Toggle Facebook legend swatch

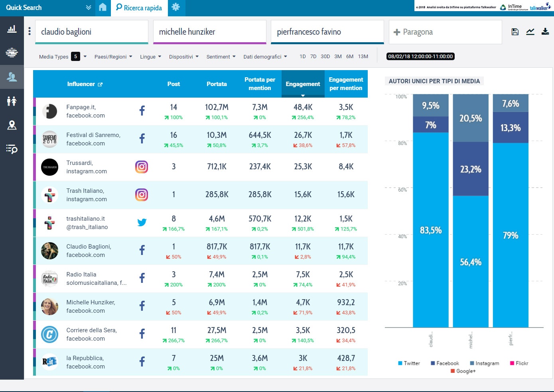pyautogui.click(x=433, y=363)
